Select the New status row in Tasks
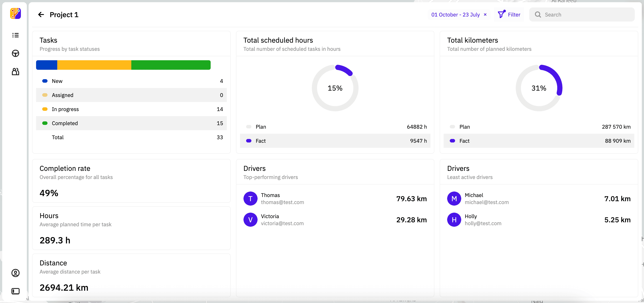Screen dimensions: 644x303 (x=131, y=81)
